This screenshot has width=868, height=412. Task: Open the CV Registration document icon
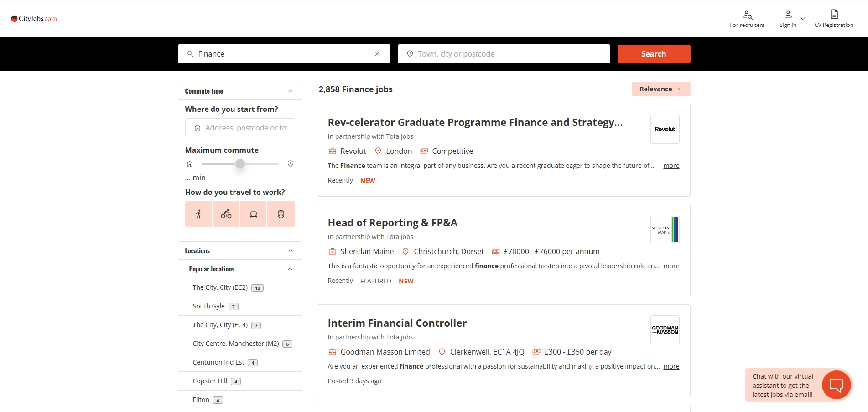click(x=834, y=14)
